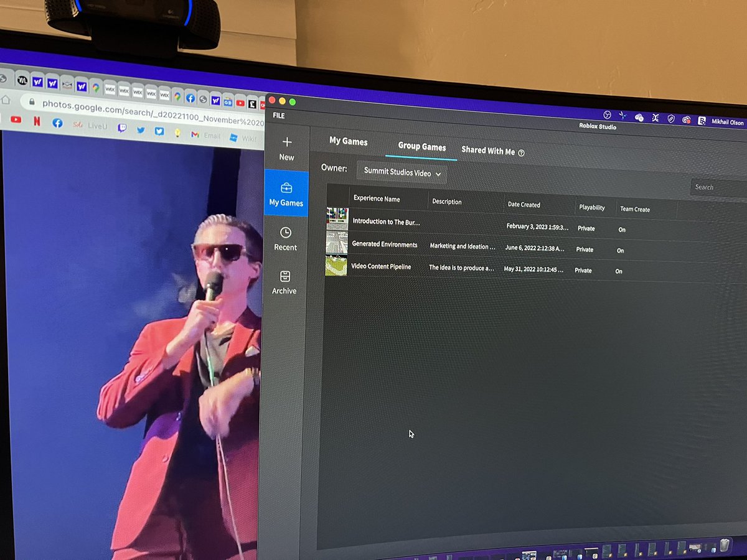Switch to the GB icon browser tab
This screenshot has height=560, width=747.
point(228,101)
